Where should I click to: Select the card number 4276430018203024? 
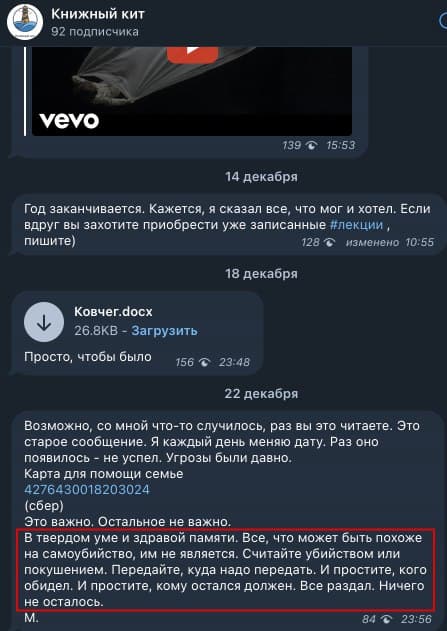click(x=87, y=490)
